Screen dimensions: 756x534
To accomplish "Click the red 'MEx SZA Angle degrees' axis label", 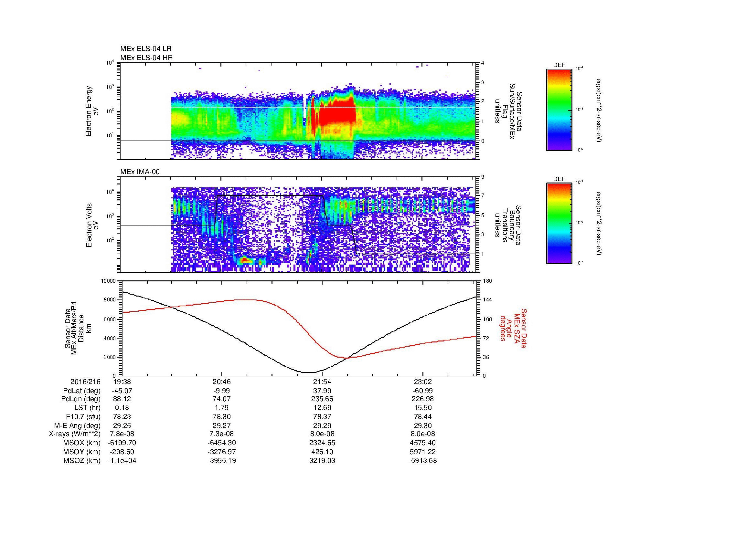I will click(513, 328).
